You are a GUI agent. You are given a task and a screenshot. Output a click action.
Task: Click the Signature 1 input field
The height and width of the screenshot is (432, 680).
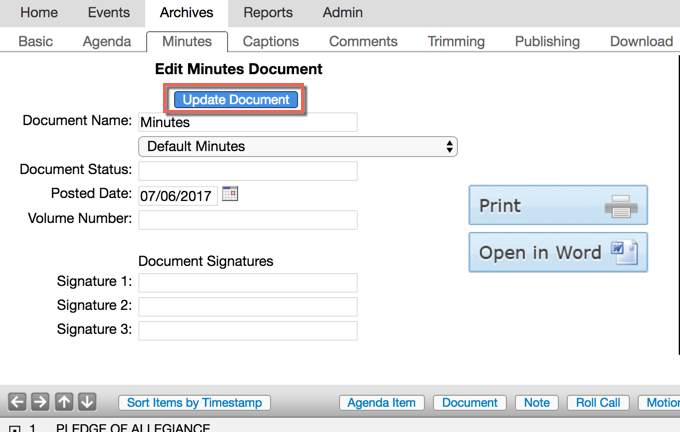(247, 283)
